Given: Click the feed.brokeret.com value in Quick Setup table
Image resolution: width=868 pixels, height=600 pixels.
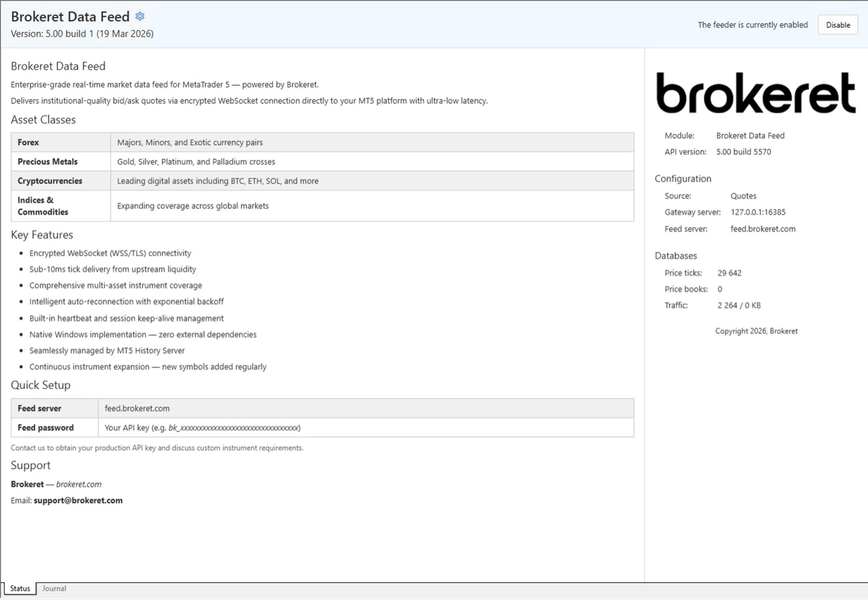Looking at the screenshot, I should click(x=137, y=408).
